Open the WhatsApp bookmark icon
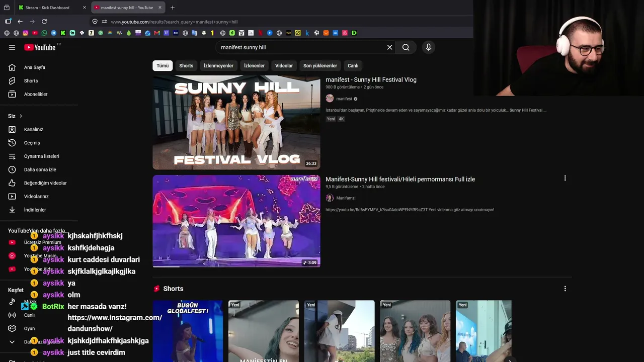The image size is (644, 362). (44, 33)
